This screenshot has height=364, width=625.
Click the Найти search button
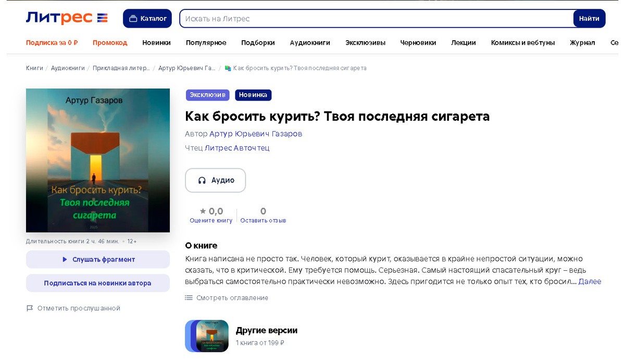click(589, 18)
